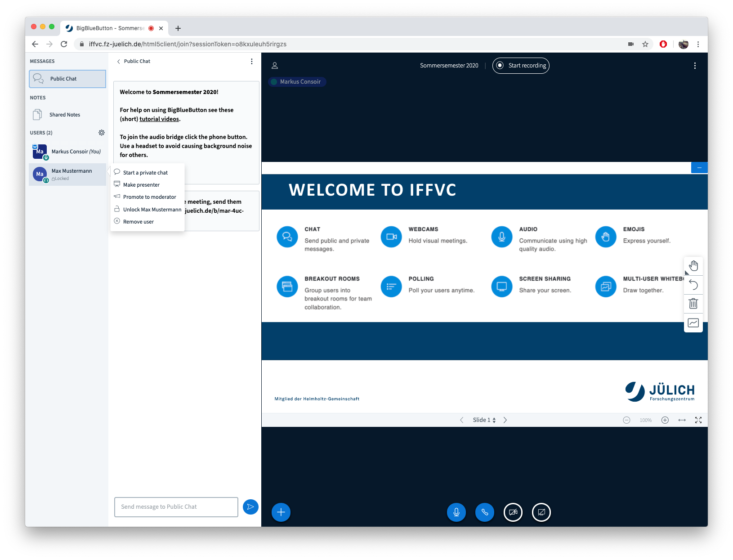Click the Send message to Public Chat field
Screen dimensions: 733x560
[176, 507]
